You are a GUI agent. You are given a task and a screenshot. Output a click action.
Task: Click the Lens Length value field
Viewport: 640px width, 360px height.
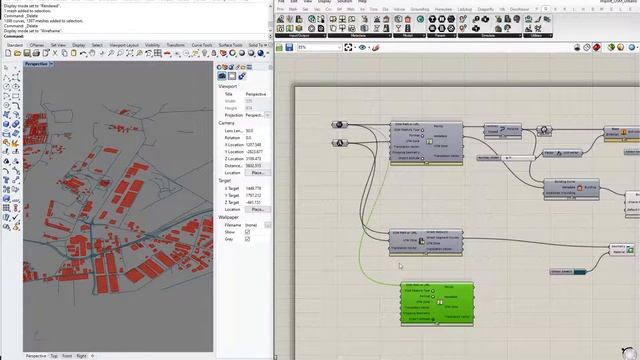[258, 131]
